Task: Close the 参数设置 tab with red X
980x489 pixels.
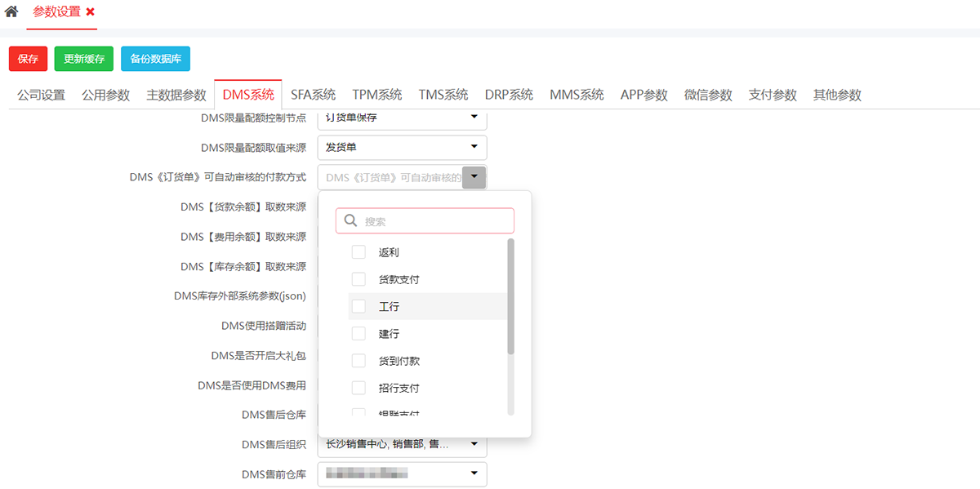Action: click(91, 12)
